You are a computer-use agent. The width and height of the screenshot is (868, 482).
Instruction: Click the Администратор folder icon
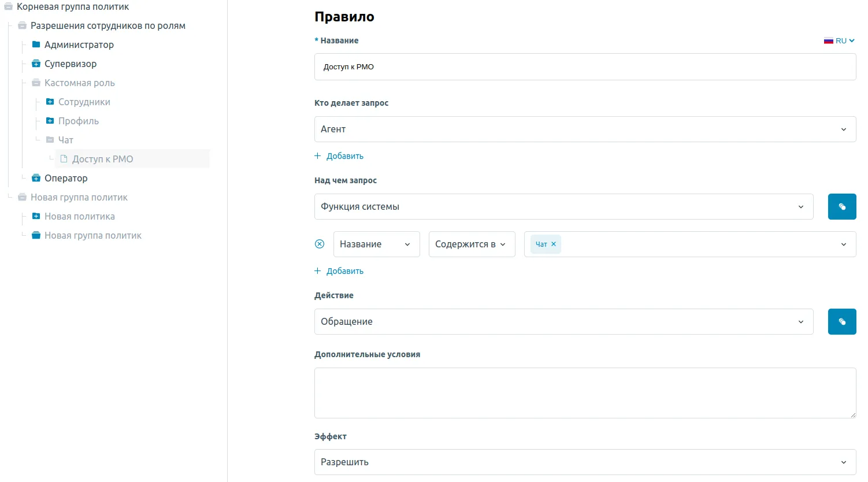[36, 45]
